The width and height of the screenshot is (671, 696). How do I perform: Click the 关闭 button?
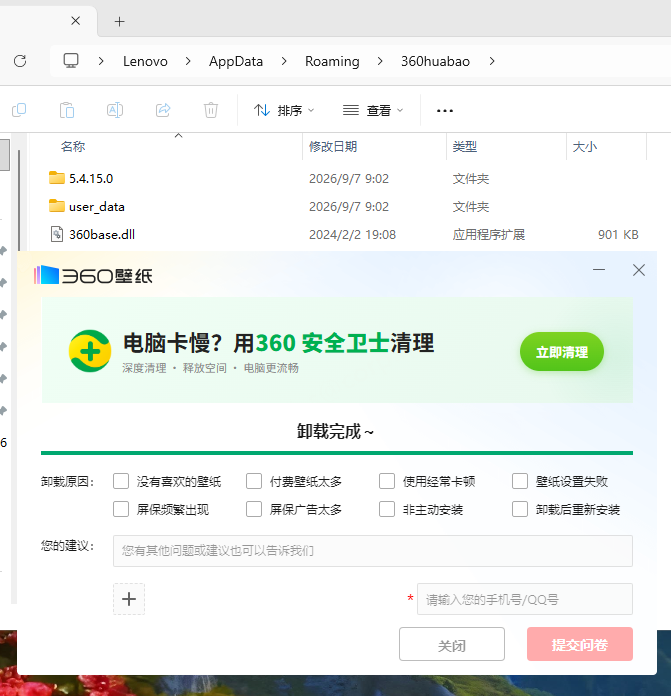coord(452,644)
